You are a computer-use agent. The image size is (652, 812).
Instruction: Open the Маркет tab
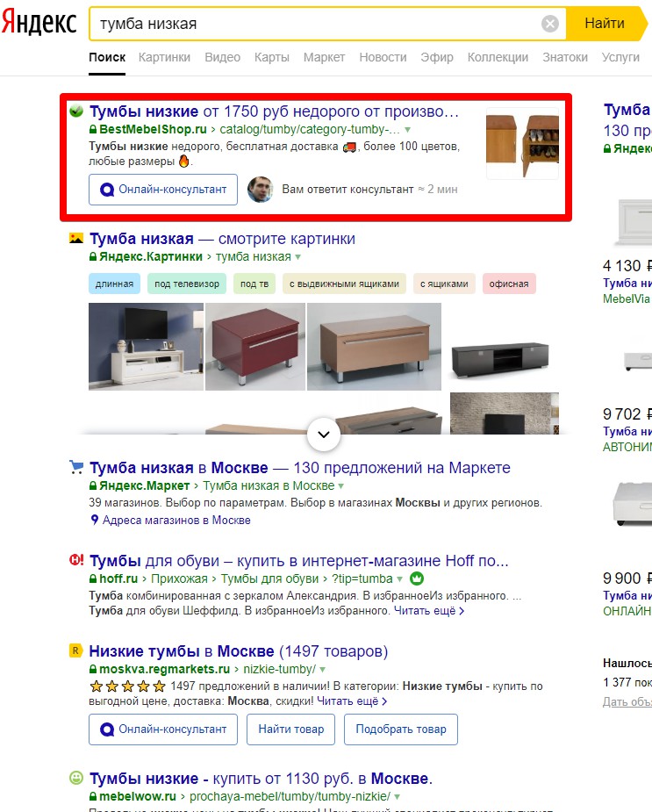324,57
